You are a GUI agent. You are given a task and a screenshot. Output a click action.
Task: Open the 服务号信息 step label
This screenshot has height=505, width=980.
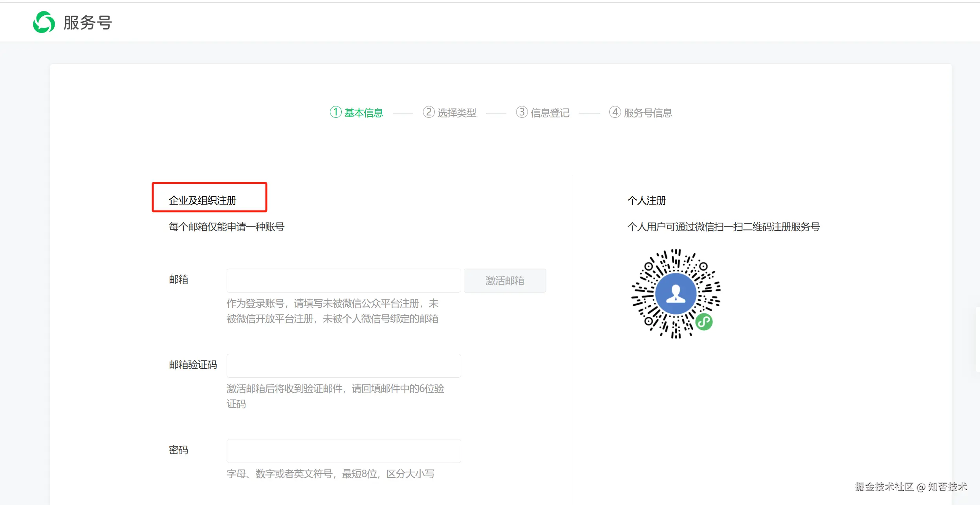pos(648,113)
